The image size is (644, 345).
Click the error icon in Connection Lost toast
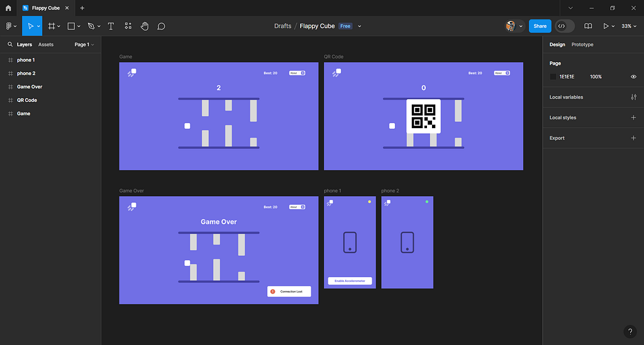(x=273, y=291)
